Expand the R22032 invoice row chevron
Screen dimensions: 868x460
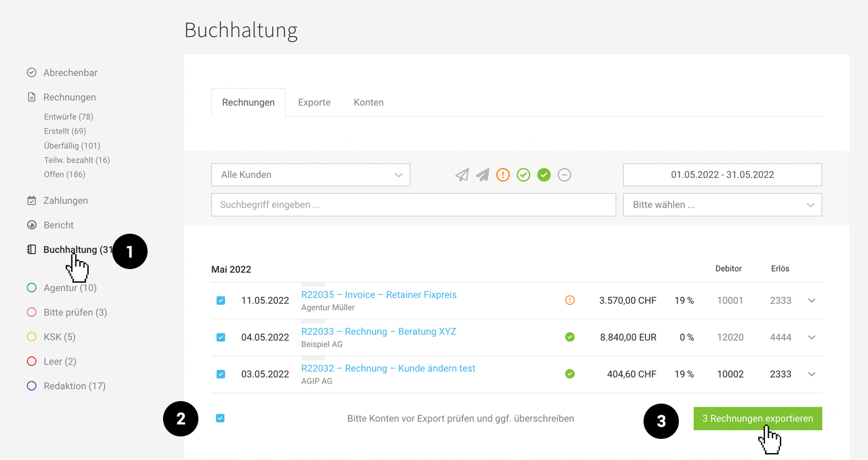(812, 374)
